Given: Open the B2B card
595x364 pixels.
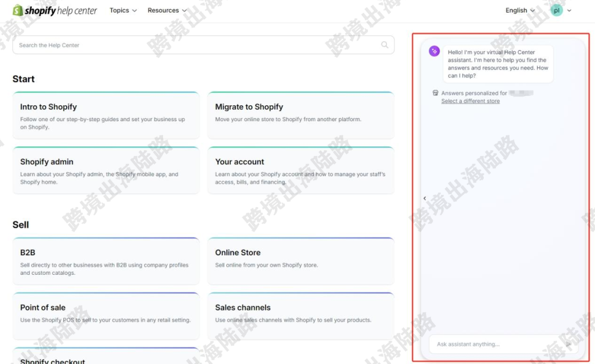Looking at the screenshot, I should 106,262.
